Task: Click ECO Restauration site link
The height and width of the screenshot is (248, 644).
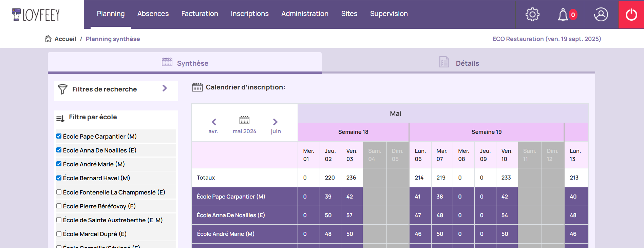Action: tap(546, 39)
